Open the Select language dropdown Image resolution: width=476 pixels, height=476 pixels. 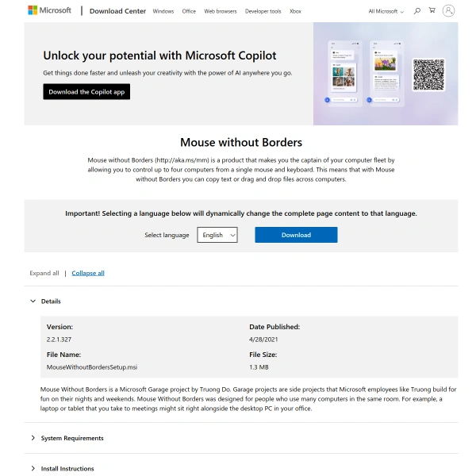[217, 235]
